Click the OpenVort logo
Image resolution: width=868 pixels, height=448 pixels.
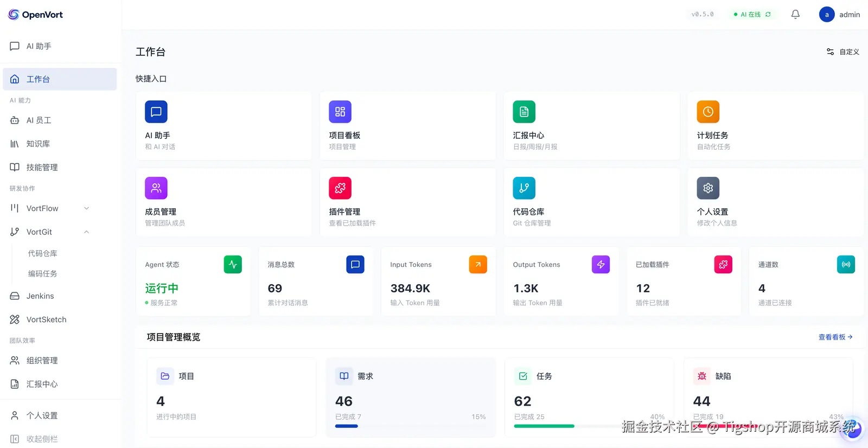click(x=35, y=15)
